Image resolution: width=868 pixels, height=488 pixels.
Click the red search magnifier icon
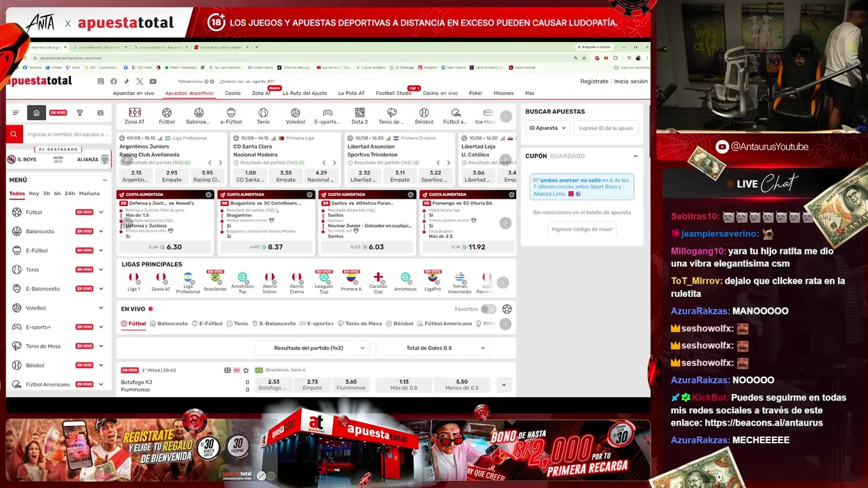tap(14, 134)
